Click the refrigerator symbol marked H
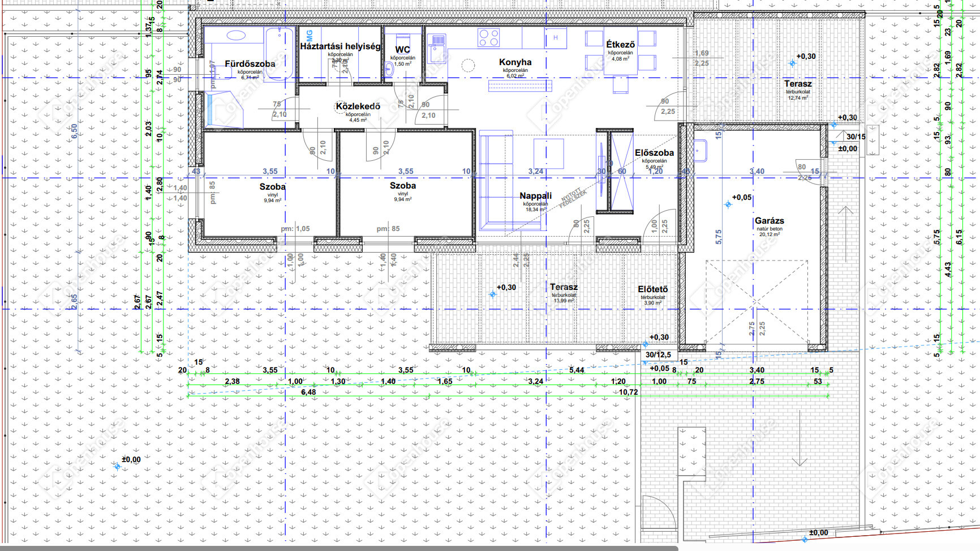Viewport: 980px width, 551px height. click(556, 38)
